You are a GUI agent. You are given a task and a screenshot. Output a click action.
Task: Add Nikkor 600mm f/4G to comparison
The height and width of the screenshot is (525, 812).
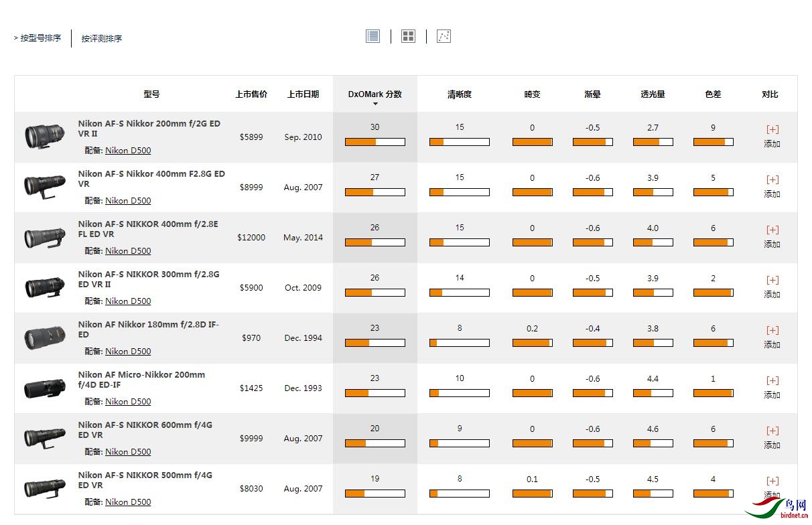pyautogui.click(x=772, y=431)
